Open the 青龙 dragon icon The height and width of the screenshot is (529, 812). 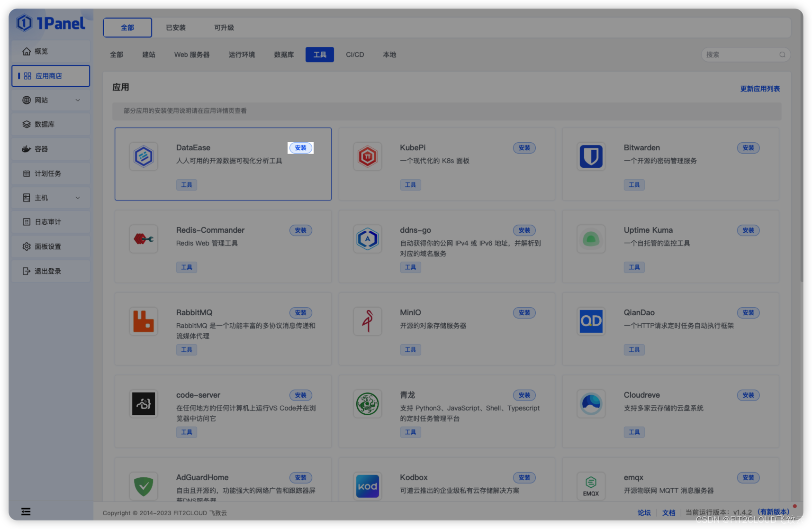click(368, 404)
